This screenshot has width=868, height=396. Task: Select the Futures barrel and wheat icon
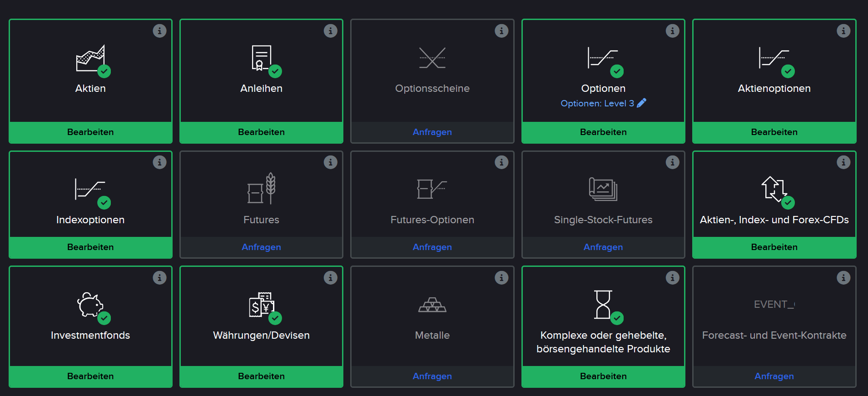click(262, 188)
